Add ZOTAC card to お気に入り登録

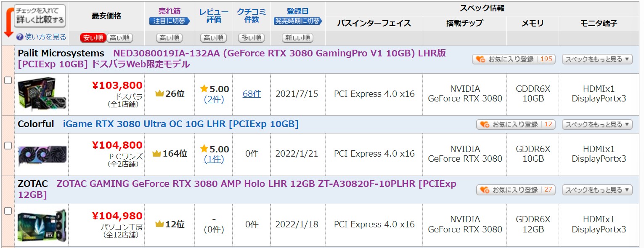coord(516,189)
